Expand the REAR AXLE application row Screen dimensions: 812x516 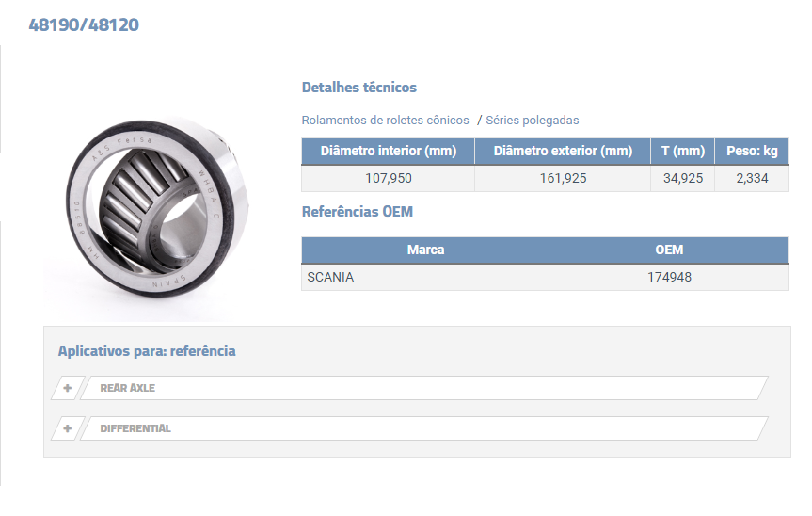pyautogui.click(x=423, y=388)
